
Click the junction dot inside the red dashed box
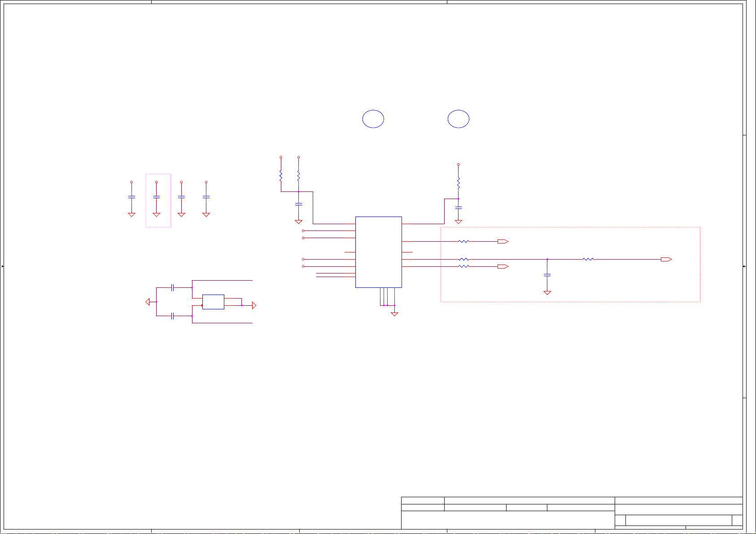coord(547,259)
